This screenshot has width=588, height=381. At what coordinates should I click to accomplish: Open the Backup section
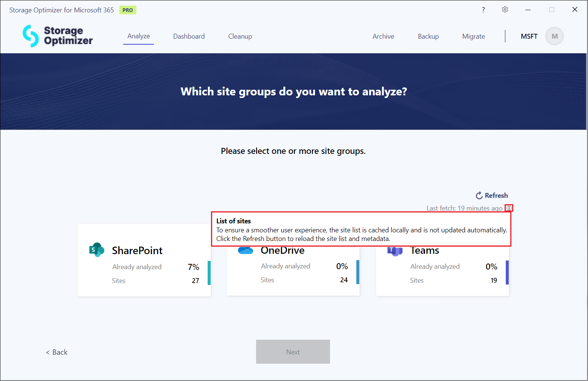pyautogui.click(x=428, y=36)
